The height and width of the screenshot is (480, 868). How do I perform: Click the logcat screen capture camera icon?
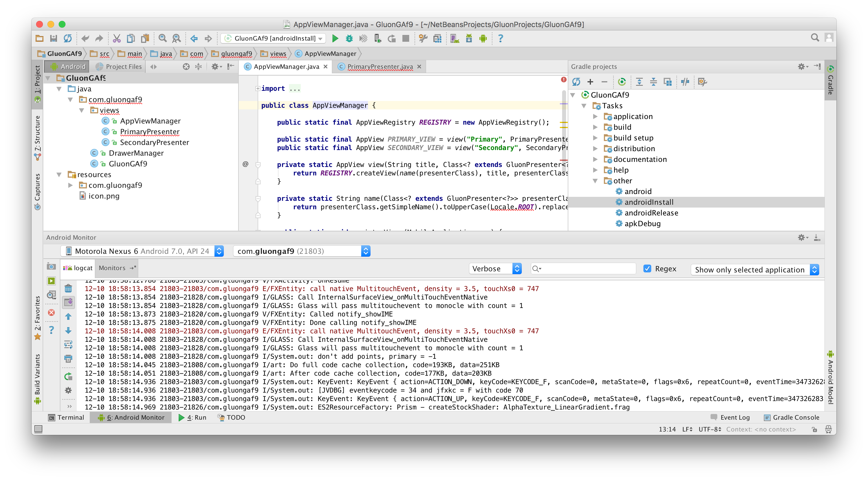pyautogui.click(x=51, y=267)
